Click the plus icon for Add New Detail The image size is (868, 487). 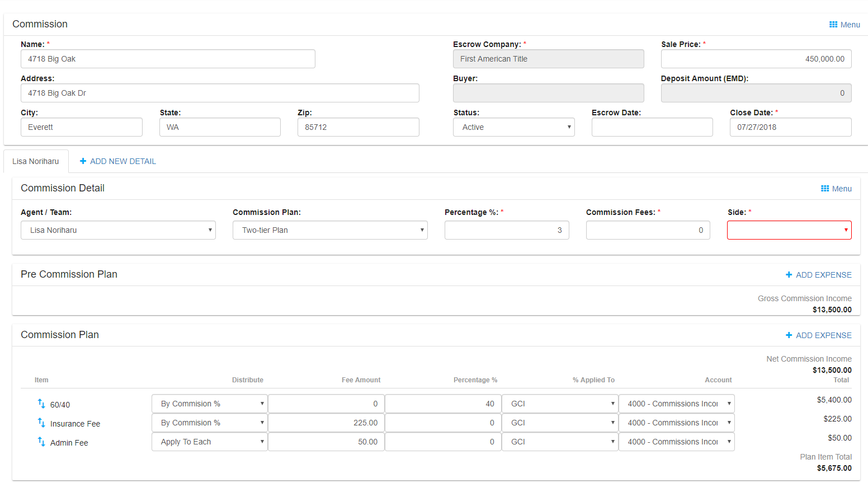pyautogui.click(x=83, y=161)
